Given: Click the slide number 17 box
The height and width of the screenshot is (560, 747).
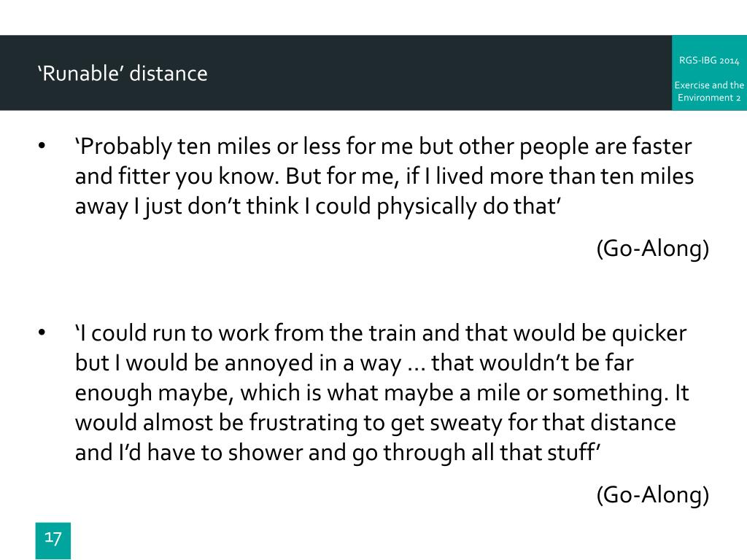Looking at the screenshot, I should pos(53,540).
